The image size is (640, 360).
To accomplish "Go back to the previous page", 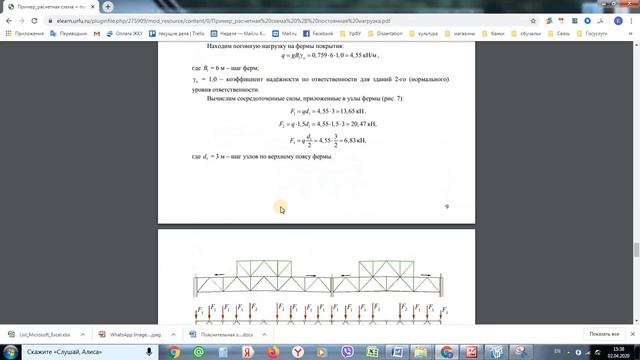I will [x=9, y=21].
